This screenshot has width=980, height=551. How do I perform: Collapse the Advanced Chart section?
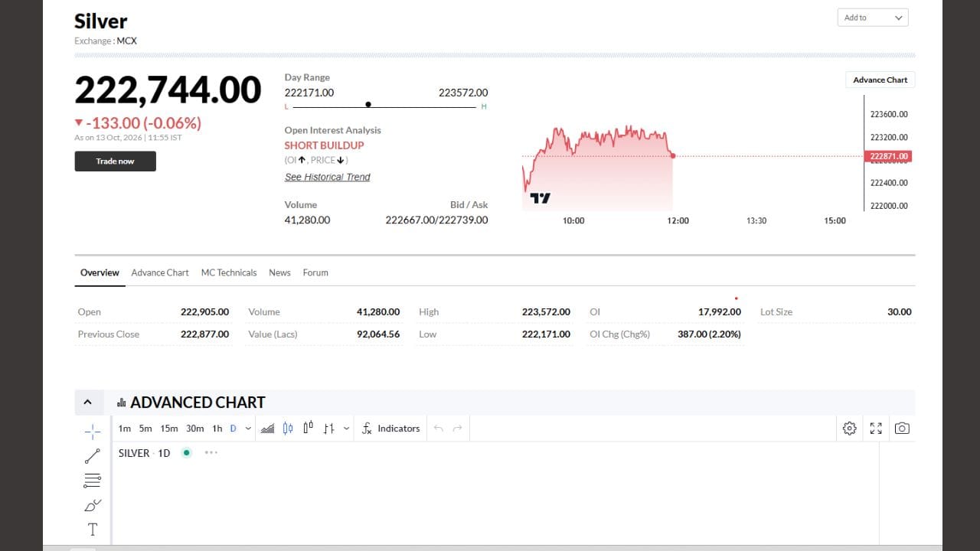tap(87, 403)
